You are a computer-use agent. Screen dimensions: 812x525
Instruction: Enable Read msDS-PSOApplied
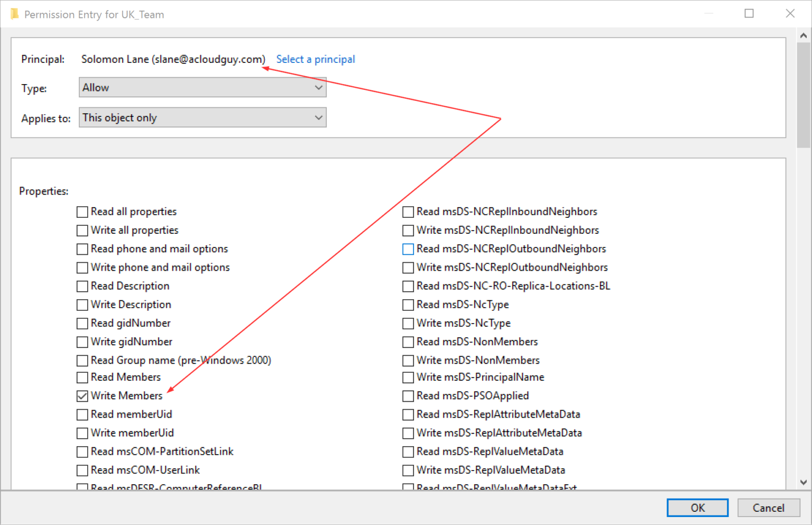coord(408,395)
